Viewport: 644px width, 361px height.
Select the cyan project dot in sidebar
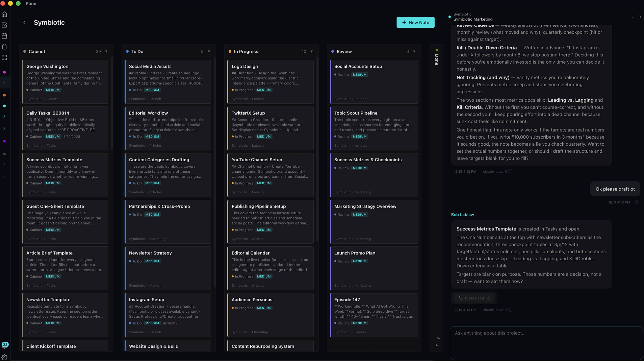(4, 106)
